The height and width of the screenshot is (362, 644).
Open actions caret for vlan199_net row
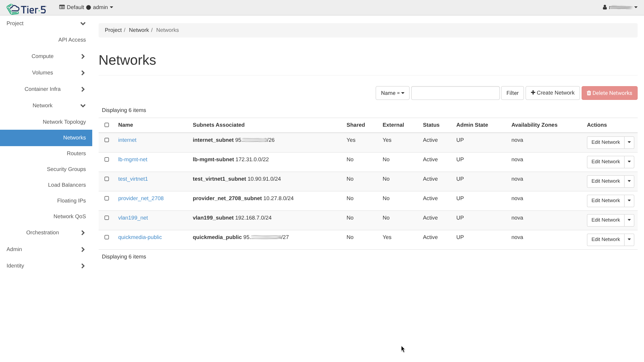pyautogui.click(x=629, y=220)
